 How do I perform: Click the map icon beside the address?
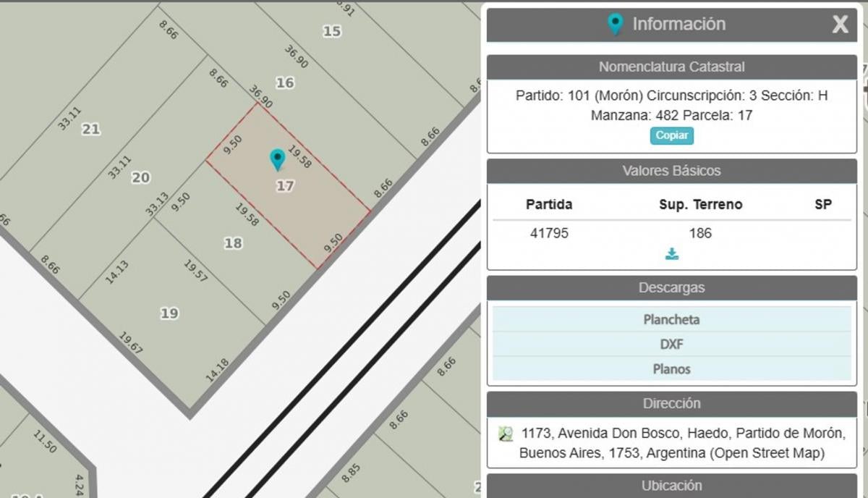click(x=506, y=434)
